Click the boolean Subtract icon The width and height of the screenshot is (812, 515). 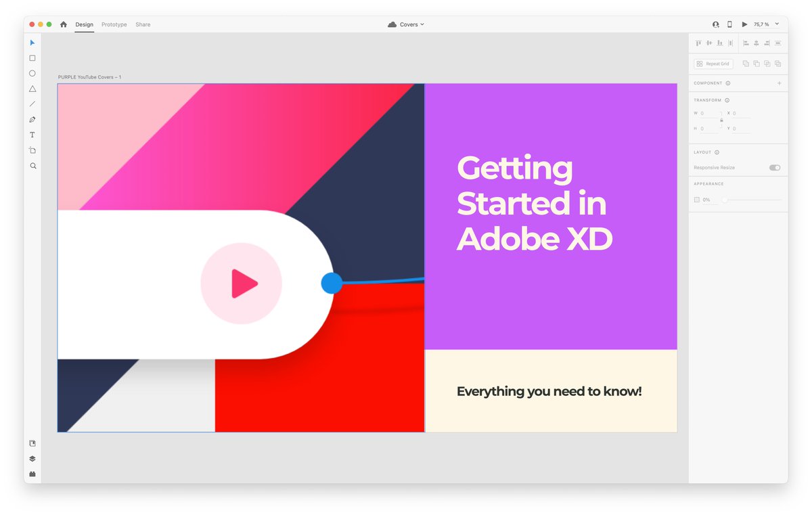[757, 64]
